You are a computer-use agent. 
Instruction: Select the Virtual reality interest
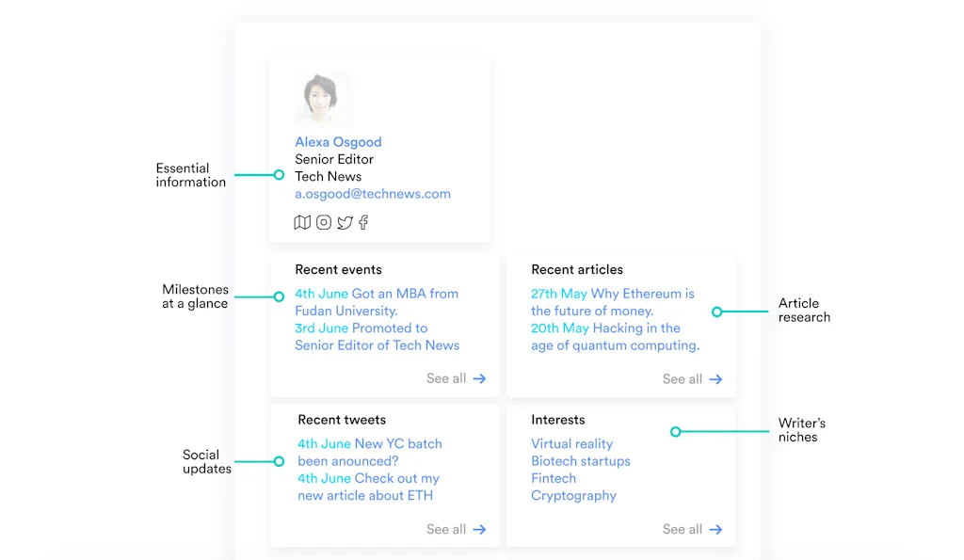pyautogui.click(x=571, y=444)
